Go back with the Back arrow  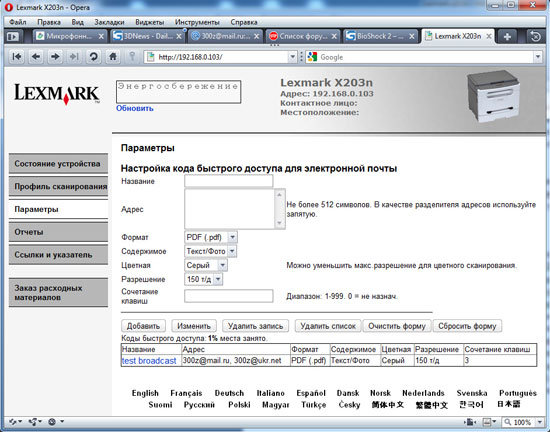click(x=36, y=56)
